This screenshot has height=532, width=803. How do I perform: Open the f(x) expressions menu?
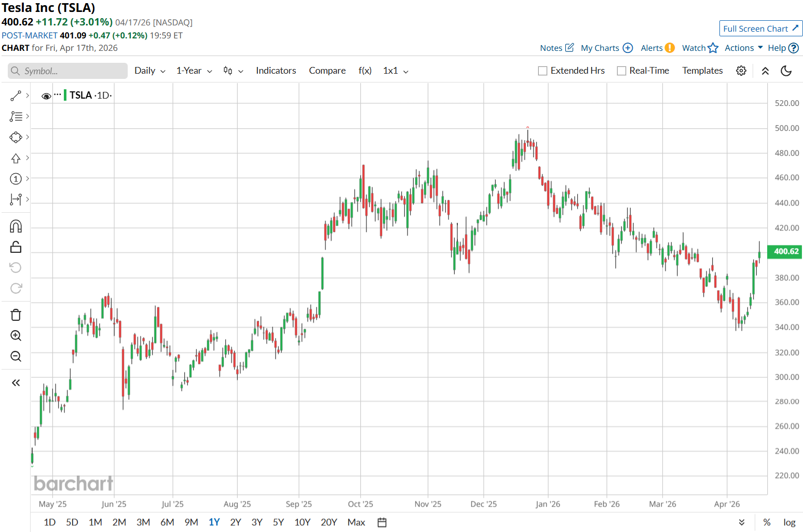pyautogui.click(x=365, y=71)
